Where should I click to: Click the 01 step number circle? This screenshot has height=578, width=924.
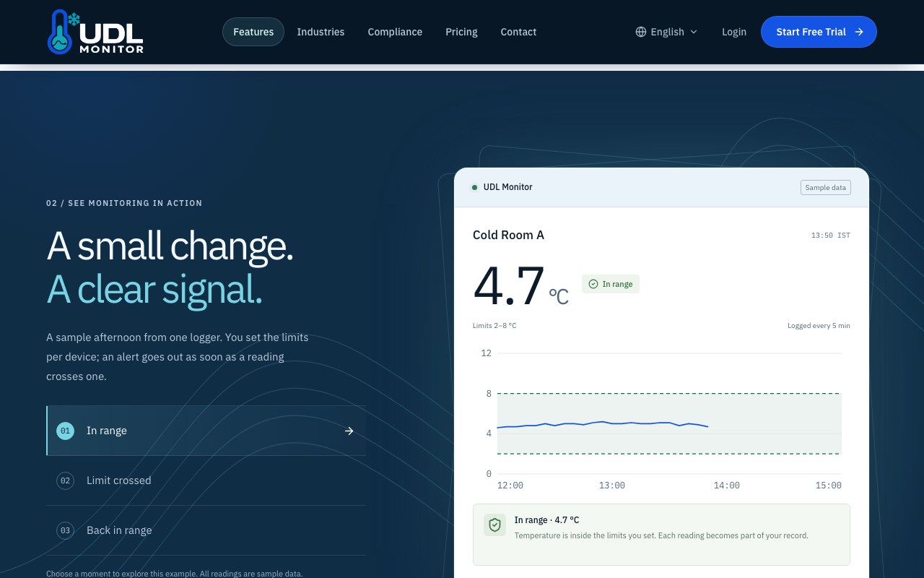click(x=66, y=431)
